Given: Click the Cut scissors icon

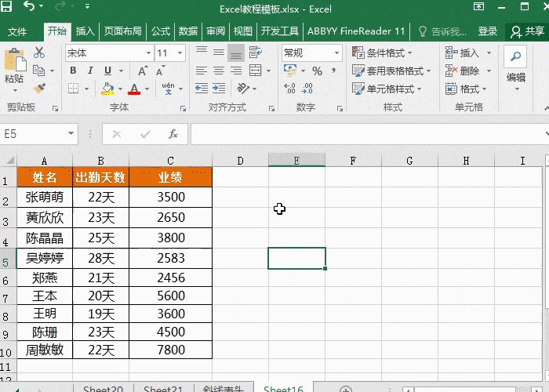Looking at the screenshot, I should point(39,53).
